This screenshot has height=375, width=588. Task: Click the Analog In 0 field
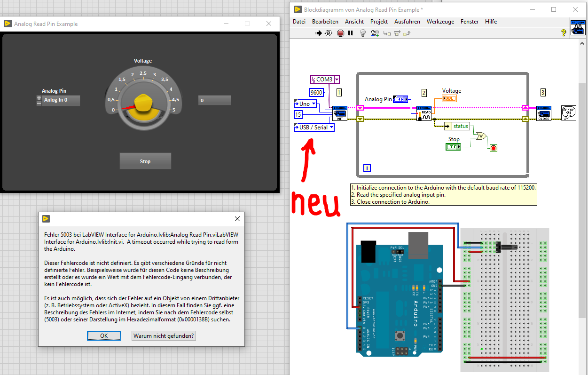[x=61, y=100]
